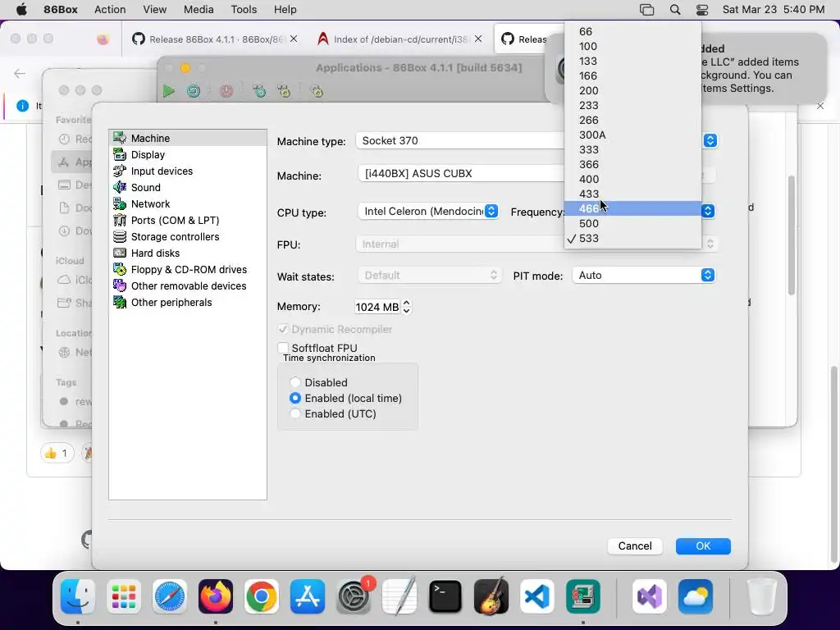Open Finder from the Dock

pos(78,596)
